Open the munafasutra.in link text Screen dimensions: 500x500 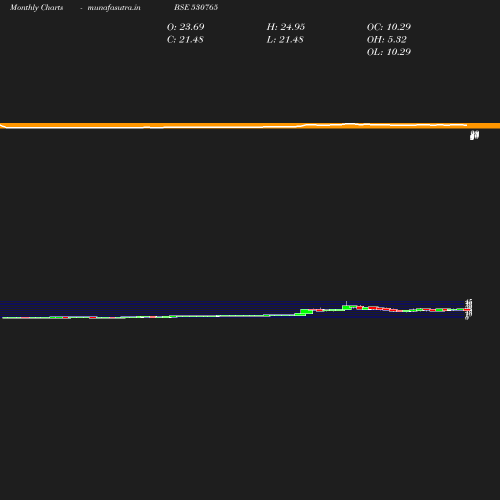coord(114,7)
